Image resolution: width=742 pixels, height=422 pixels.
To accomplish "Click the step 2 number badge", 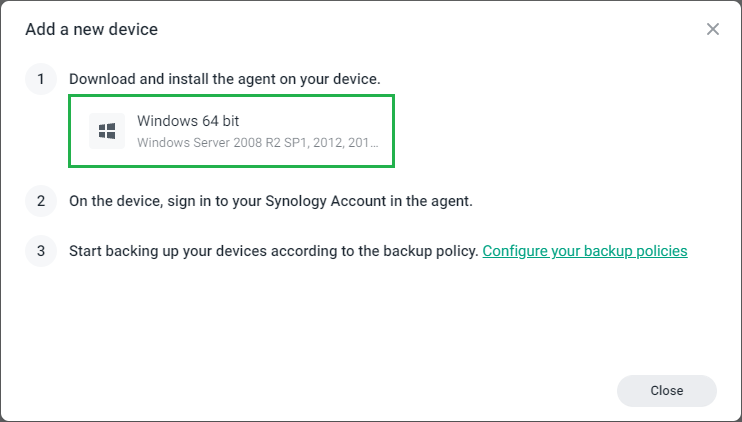I will pos(41,201).
